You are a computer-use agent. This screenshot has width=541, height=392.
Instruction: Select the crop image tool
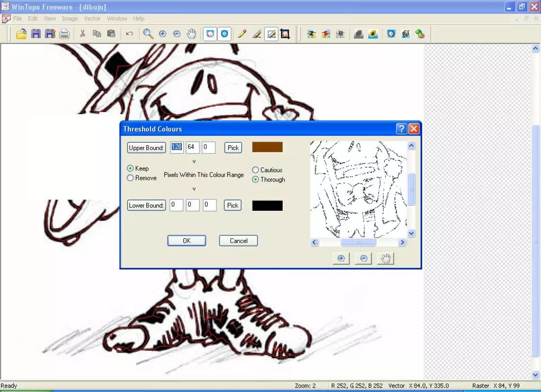tap(285, 34)
